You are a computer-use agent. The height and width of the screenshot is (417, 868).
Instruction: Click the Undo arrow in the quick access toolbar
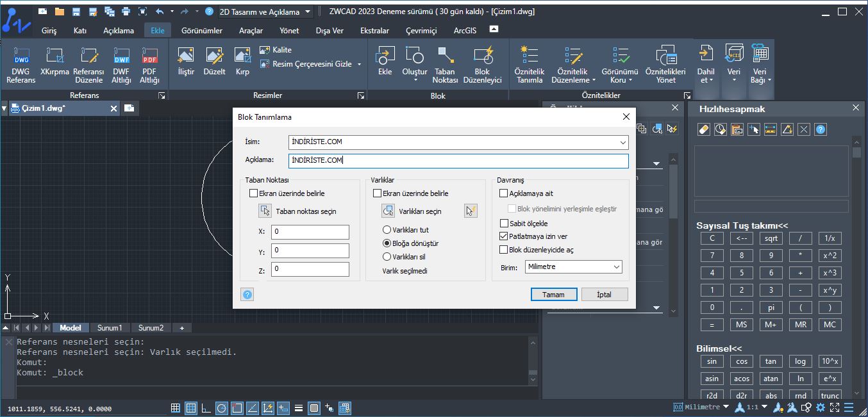(x=160, y=12)
